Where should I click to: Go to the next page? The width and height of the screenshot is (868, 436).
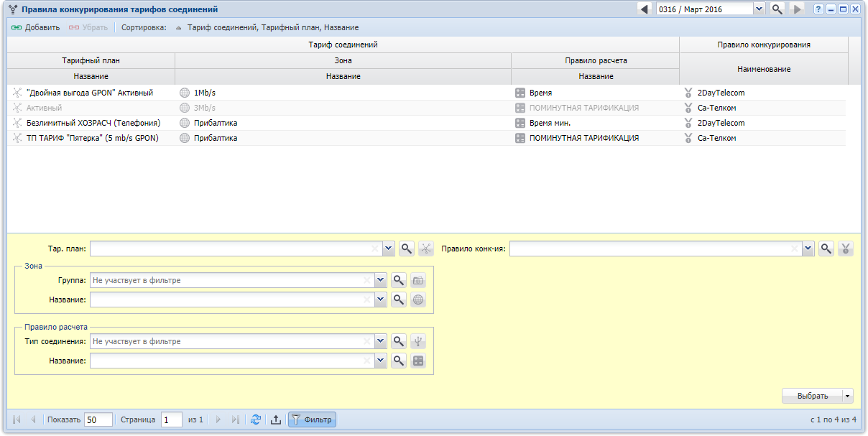218,420
